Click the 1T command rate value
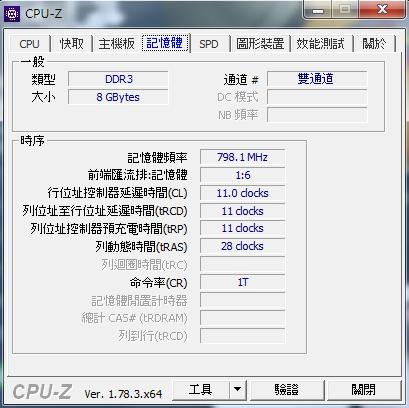This screenshot has width=409, height=408. [242, 282]
